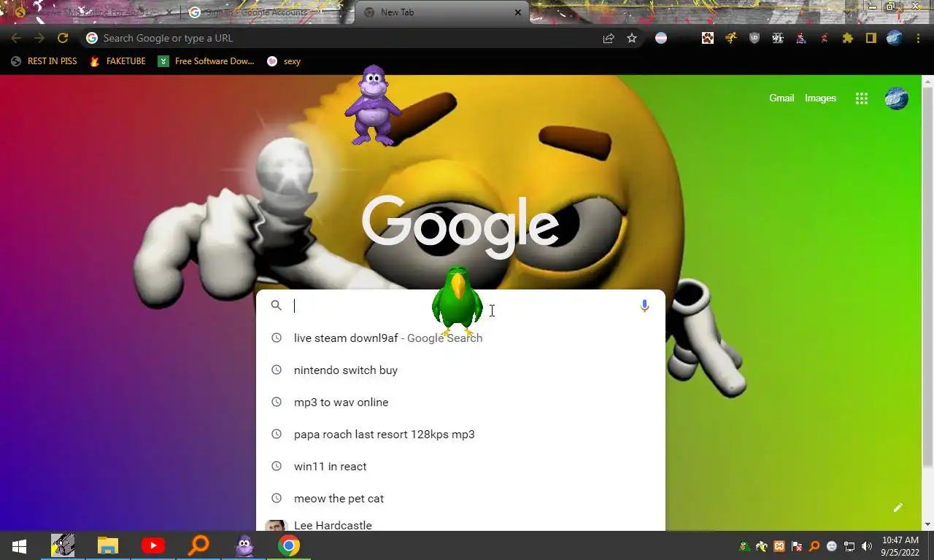Open the FAKETUBE bookmark
Viewport: 934px width, 560px height.
tap(117, 61)
